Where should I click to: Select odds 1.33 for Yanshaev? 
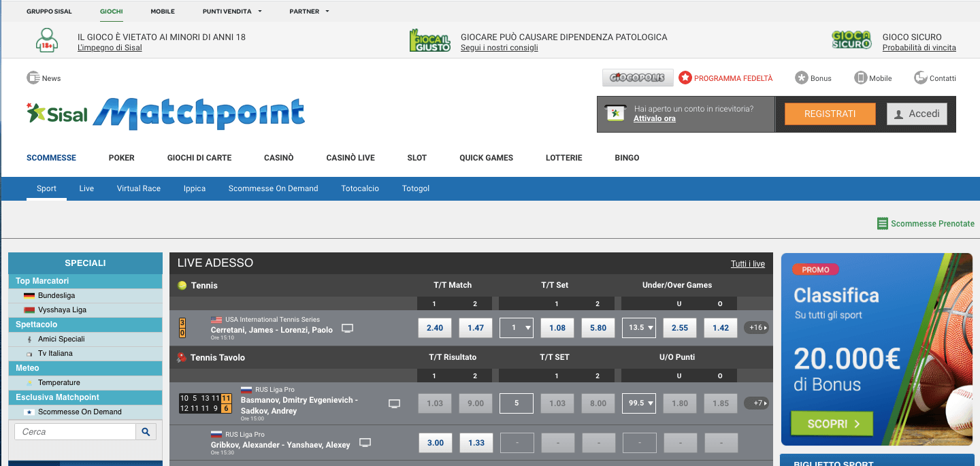tap(476, 443)
